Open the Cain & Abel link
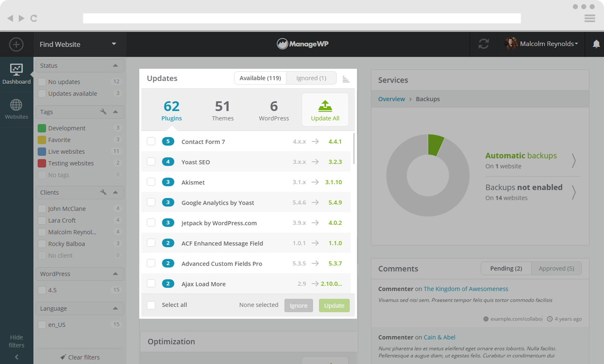The image size is (604, 364). tap(439, 337)
